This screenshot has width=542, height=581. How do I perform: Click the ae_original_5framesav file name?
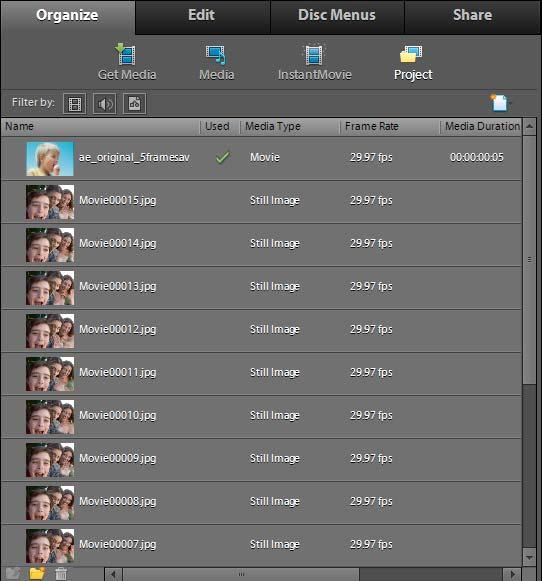[134, 157]
